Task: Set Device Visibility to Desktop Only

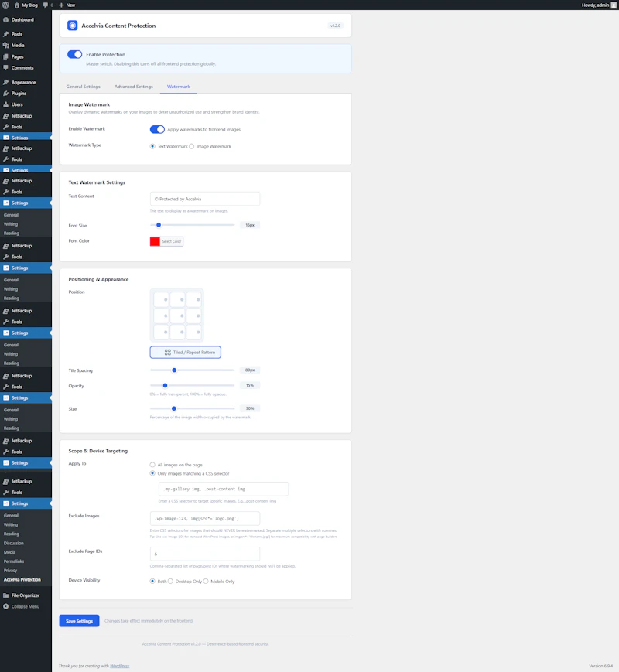Action: click(x=170, y=582)
